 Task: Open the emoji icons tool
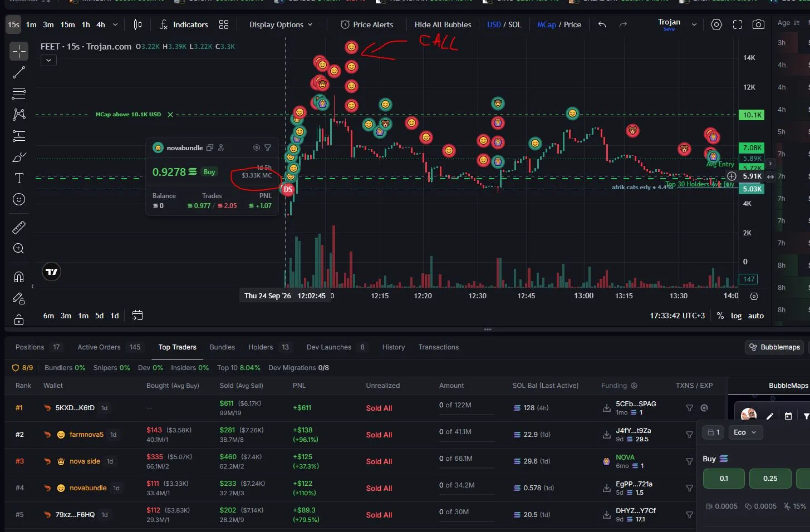(x=19, y=200)
